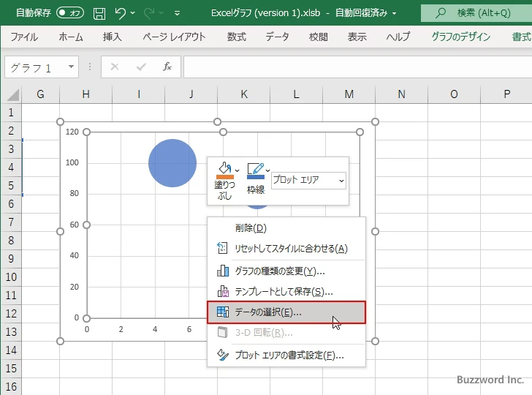
Task: Click the Name Box showing グラフ 1
Action: [x=35, y=67]
